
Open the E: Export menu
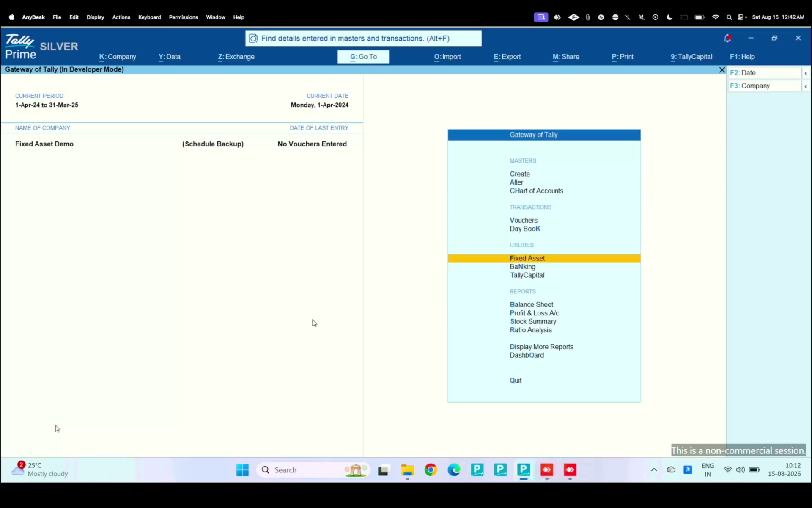507,57
